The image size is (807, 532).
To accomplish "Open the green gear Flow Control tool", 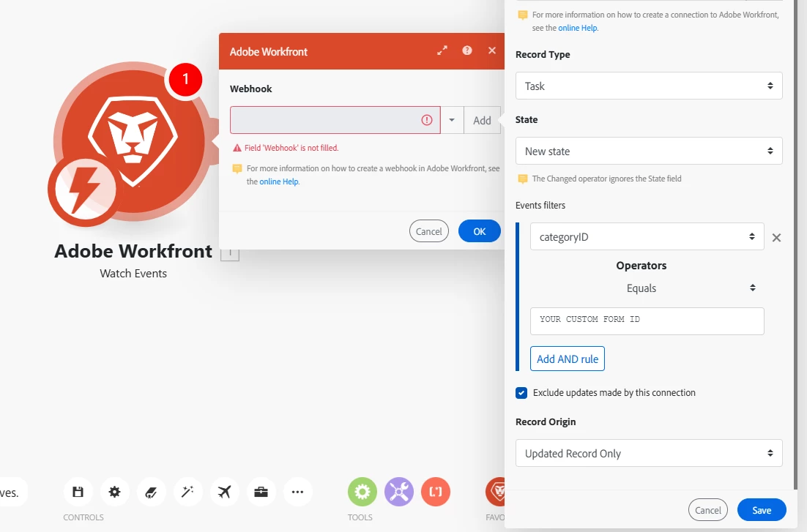I will pyautogui.click(x=362, y=492).
